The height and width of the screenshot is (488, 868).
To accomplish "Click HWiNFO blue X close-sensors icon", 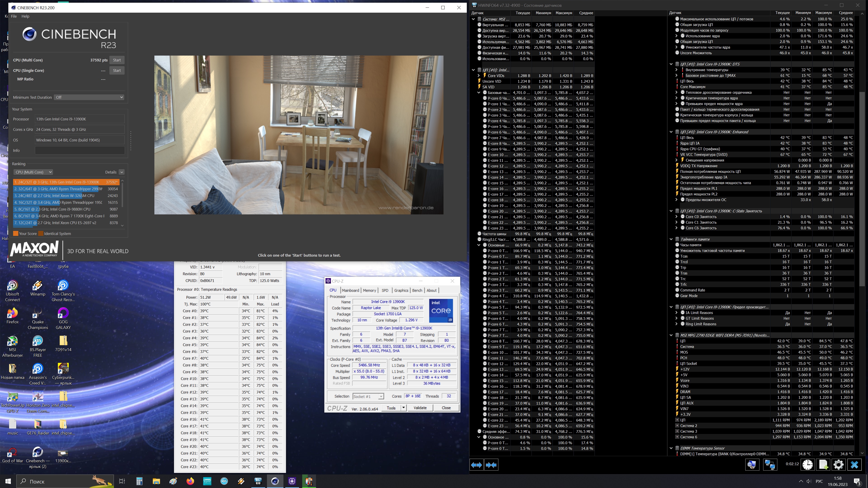I will click(x=854, y=465).
